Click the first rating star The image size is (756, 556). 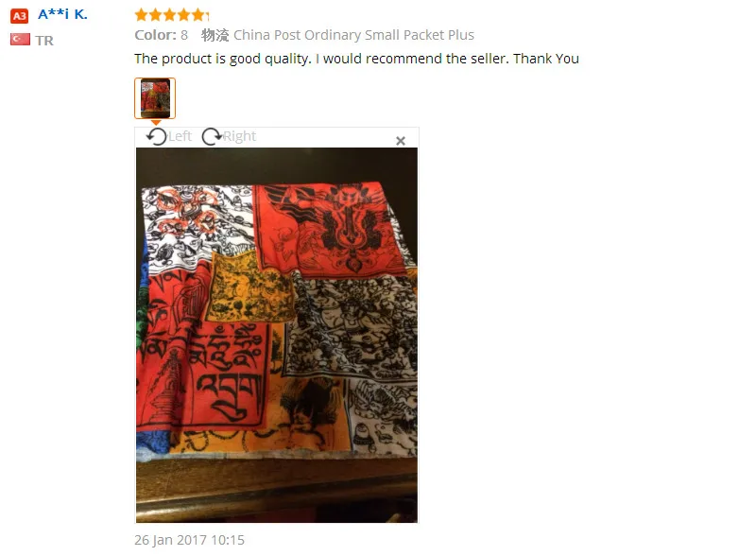[x=141, y=15]
